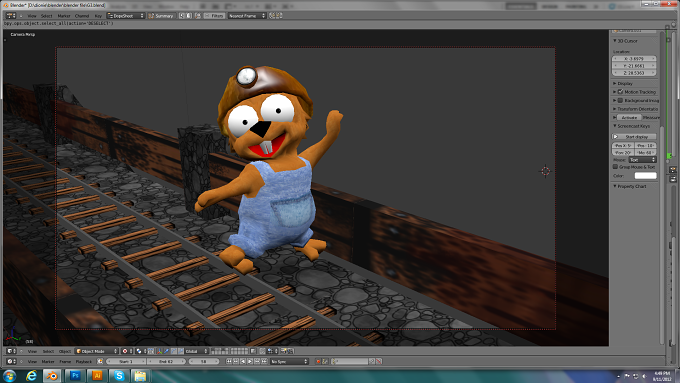Image resolution: width=680 pixels, height=383 pixels.
Task: Open Photoshop from the taskbar
Action: (x=75, y=376)
